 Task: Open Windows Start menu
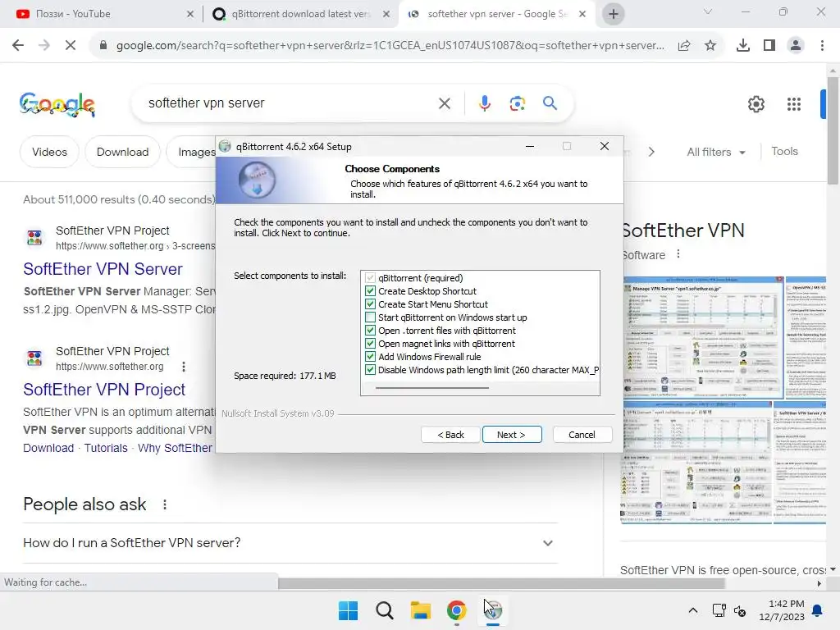pos(348,610)
